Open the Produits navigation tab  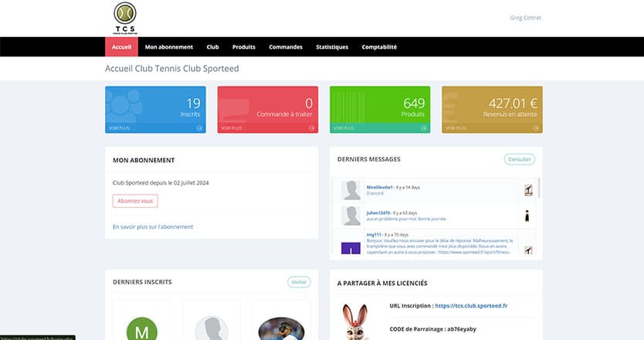tap(244, 47)
